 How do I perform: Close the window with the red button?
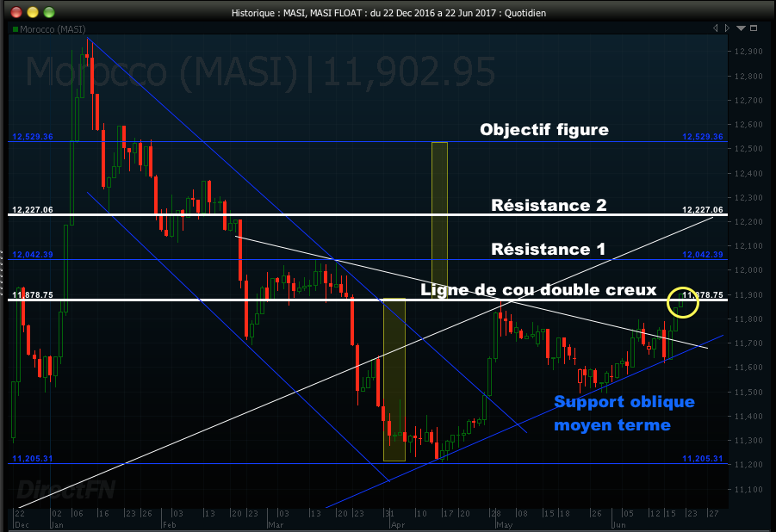(16, 12)
